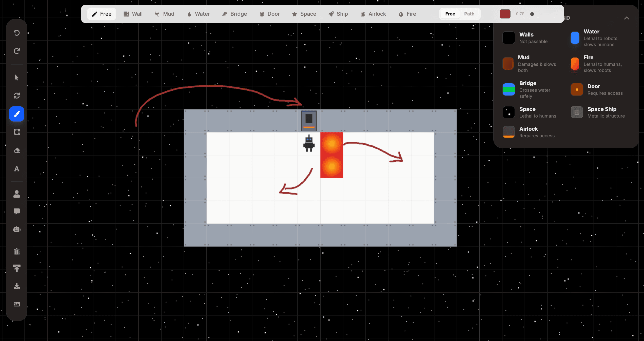Viewport: 644px width, 341px height.
Task: Click the redo arrow icon
Action: click(17, 51)
